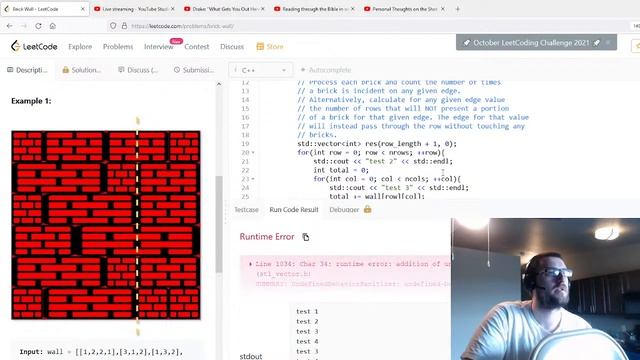Image resolution: width=640 pixels, height=360 pixels.
Task: Click the 'test 4' stdout line
Action: (307, 342)
